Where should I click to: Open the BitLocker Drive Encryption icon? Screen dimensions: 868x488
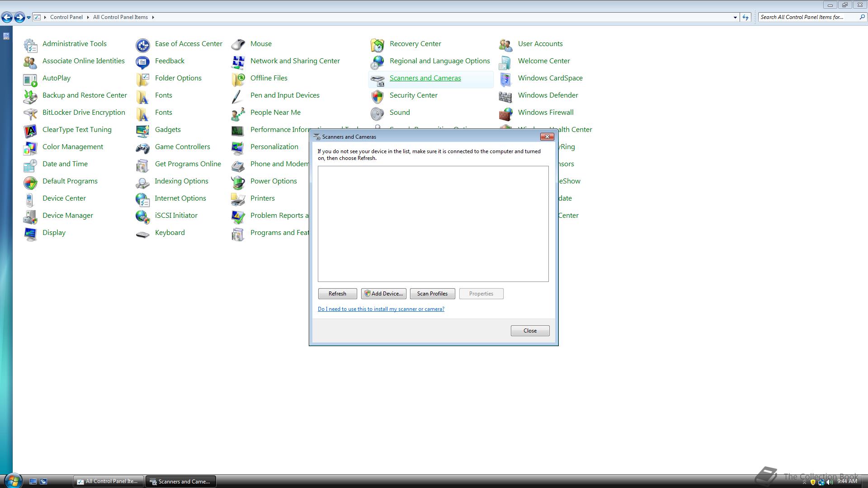[x=30, y=113]
